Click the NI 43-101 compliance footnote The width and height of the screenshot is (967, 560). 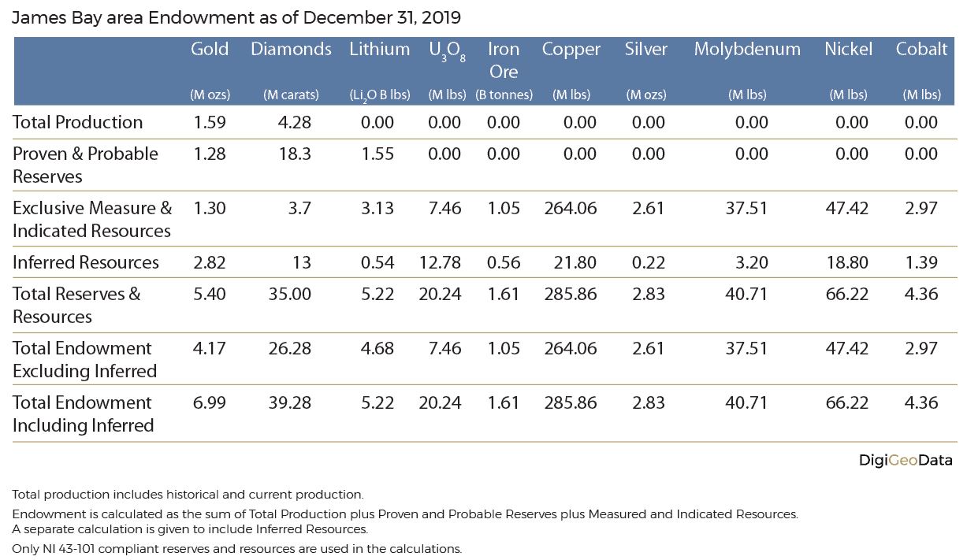236,547
